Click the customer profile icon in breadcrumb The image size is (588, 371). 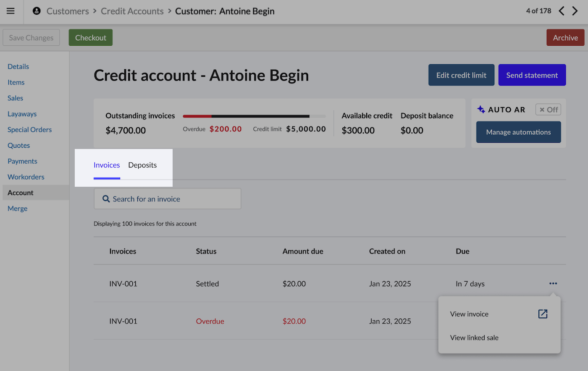coord(37,11)
